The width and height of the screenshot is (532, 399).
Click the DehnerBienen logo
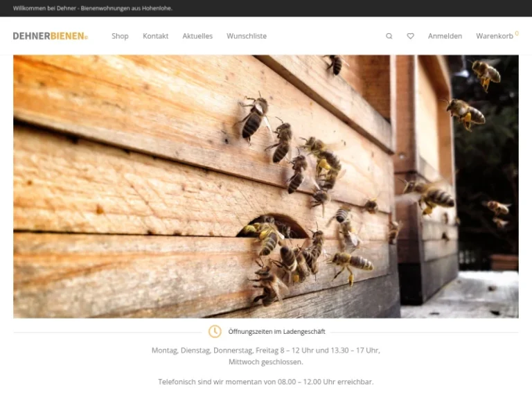[x=51, y=36]
